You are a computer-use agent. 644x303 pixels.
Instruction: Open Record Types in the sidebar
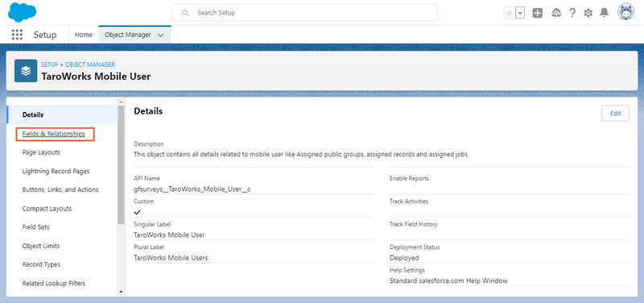coord(41,264)
